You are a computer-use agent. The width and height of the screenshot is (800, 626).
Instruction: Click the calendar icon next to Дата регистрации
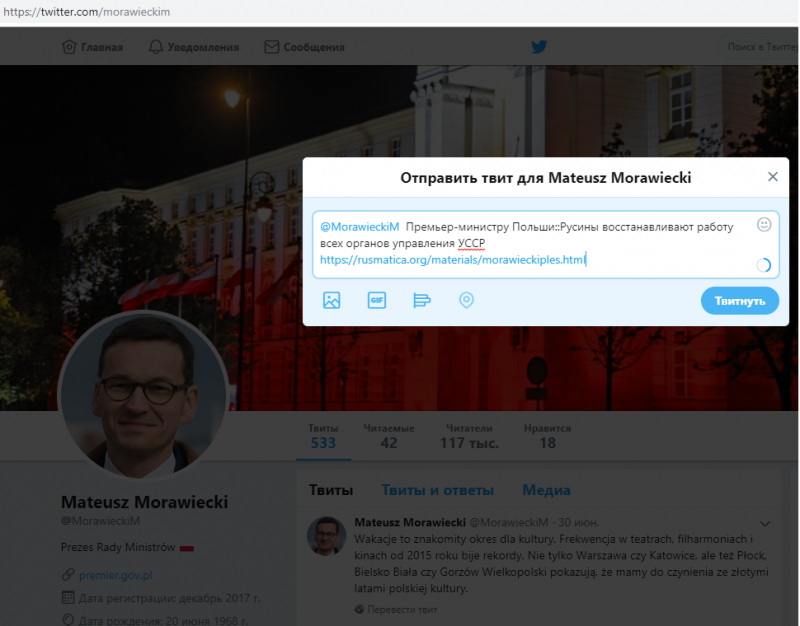pyautogui.click(x=68, y=597)
